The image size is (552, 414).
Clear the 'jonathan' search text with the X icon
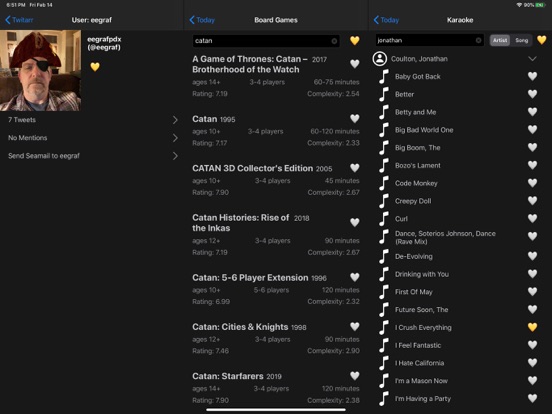(x=478, y=40)
